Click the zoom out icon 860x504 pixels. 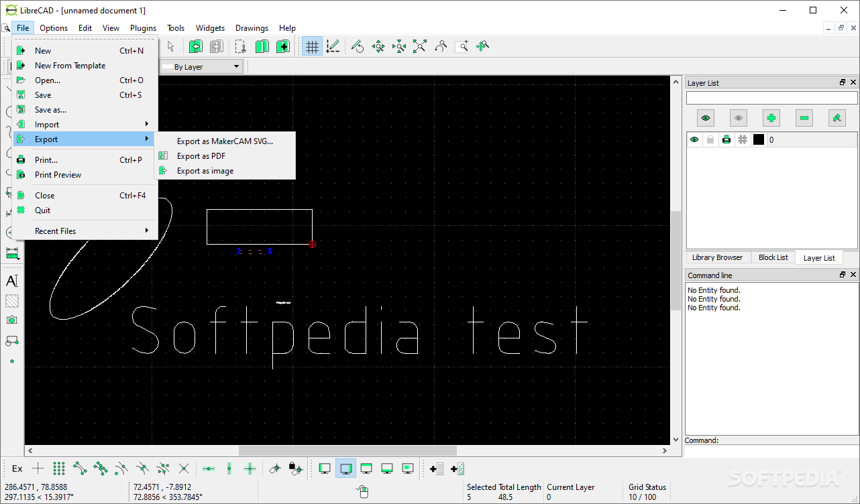pos(399,46)
